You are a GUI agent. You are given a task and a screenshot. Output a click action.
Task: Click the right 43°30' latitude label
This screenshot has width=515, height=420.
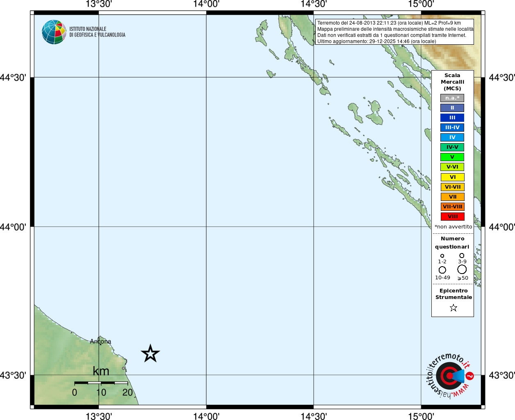point(502,375)
